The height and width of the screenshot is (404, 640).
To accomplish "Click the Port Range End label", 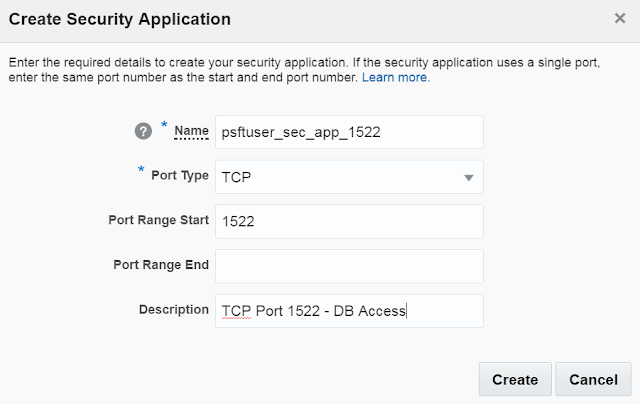I will tap(161, 265).
